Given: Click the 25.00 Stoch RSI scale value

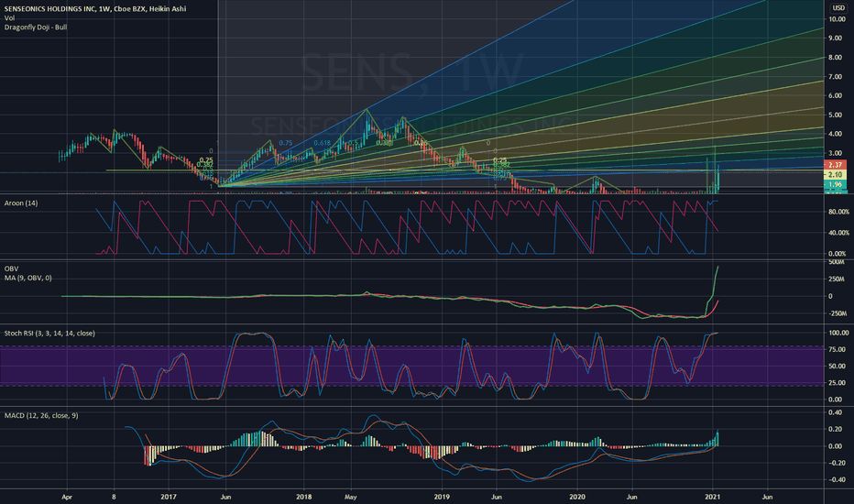Looking at the screenshot, I should coord(838,383).
